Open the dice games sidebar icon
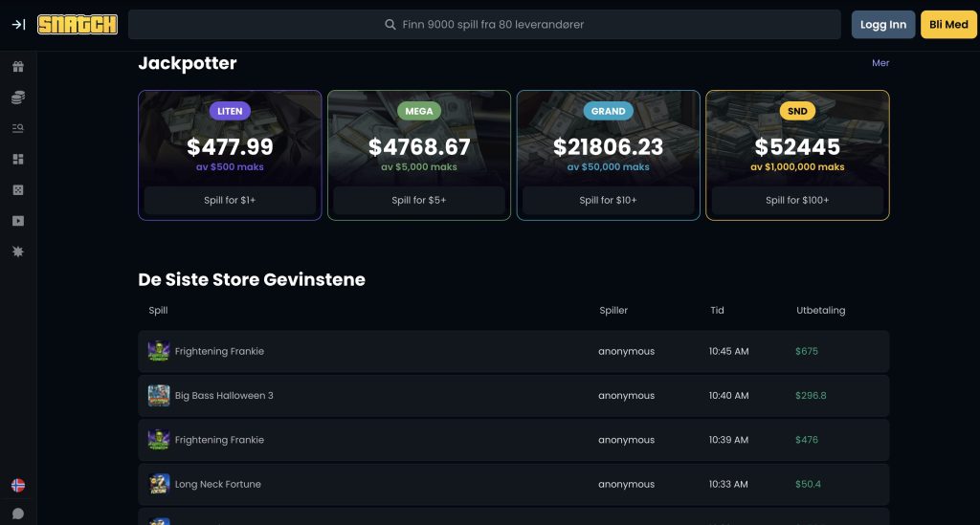The image size is (980, 525). coord(17,190)
